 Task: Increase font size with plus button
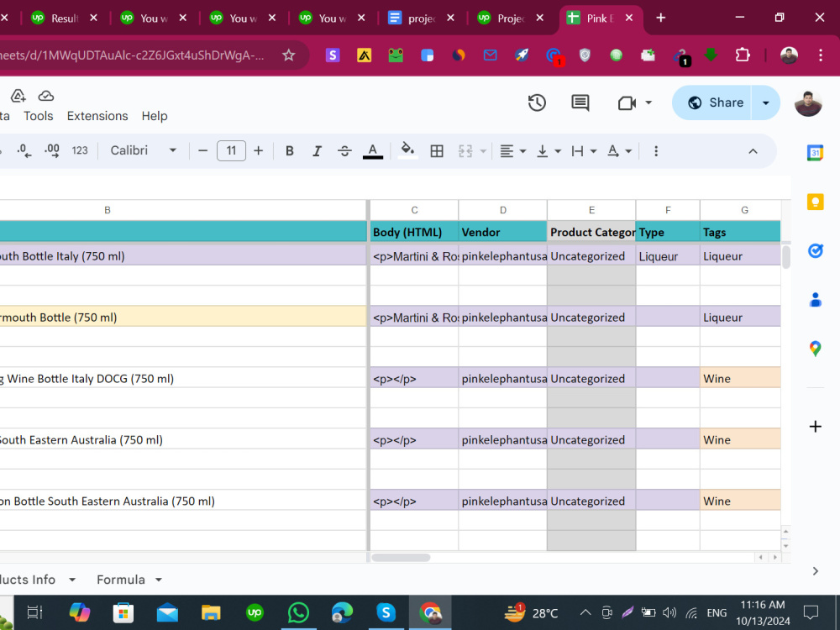coord(258,151)
